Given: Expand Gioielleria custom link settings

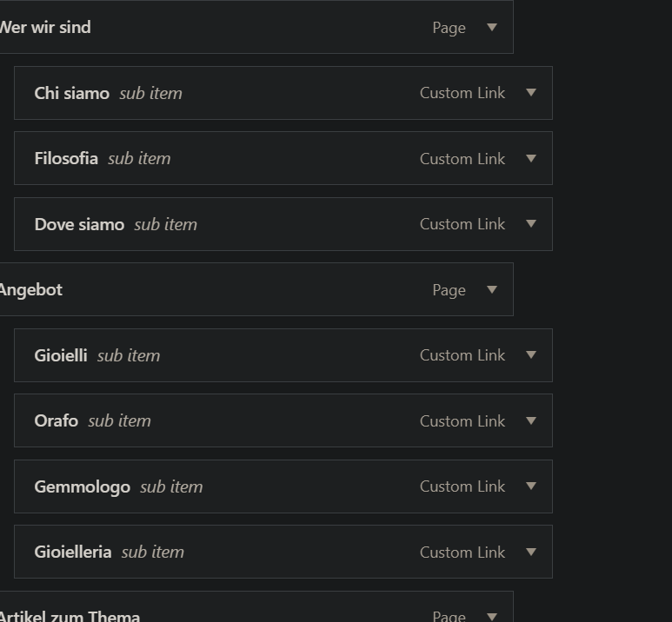Looking at the screenshot, I should (x=531, y=552).
